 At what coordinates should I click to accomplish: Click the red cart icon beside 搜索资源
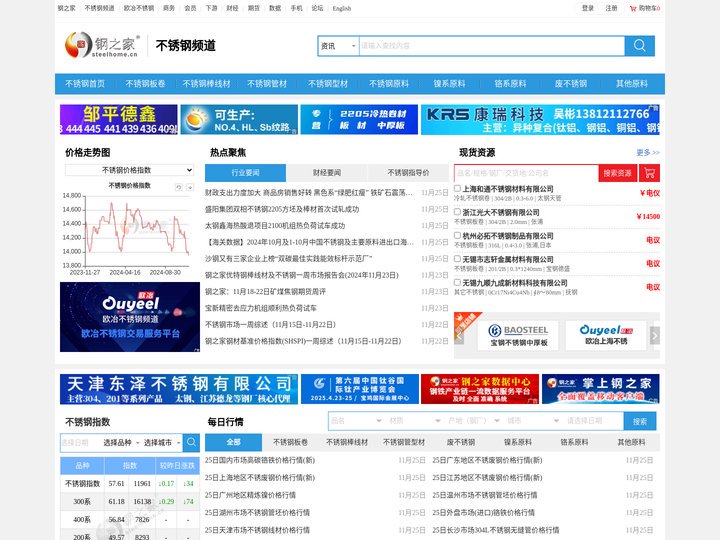tap(650, 173)
